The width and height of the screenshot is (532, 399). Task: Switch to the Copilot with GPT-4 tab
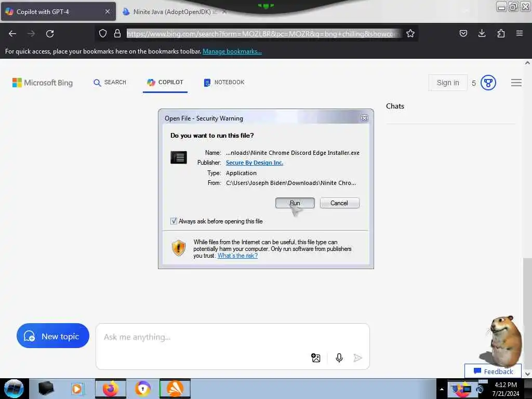(x=58, y=11)
